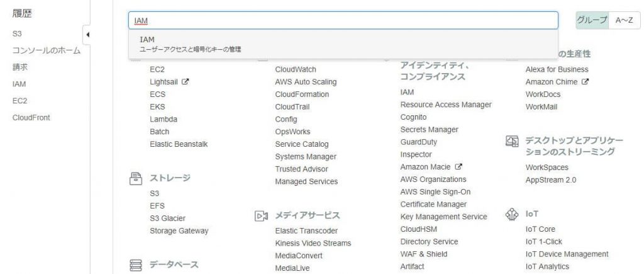Select the IAM search suggestion
644x274 pixels.
[343, 44]
